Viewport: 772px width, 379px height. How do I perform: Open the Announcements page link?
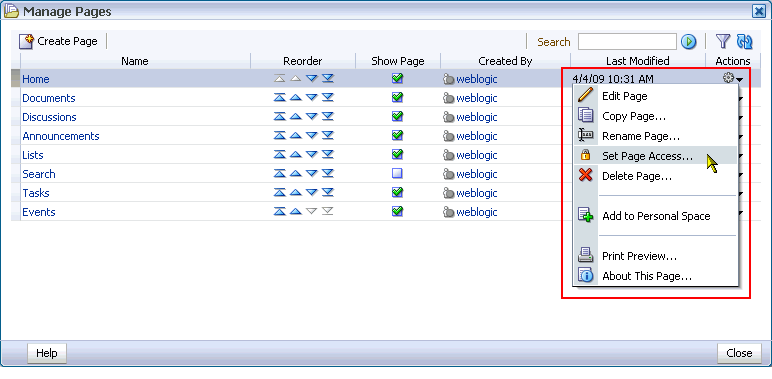(61, 136)
